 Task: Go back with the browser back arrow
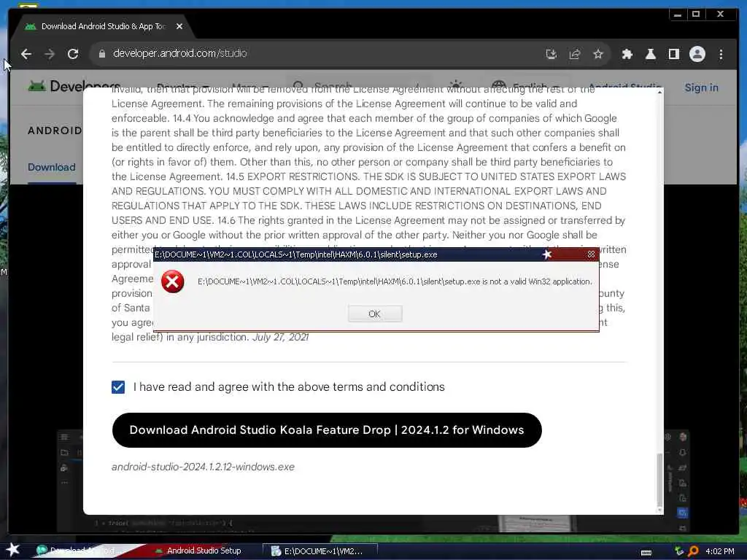coord(26,54)
